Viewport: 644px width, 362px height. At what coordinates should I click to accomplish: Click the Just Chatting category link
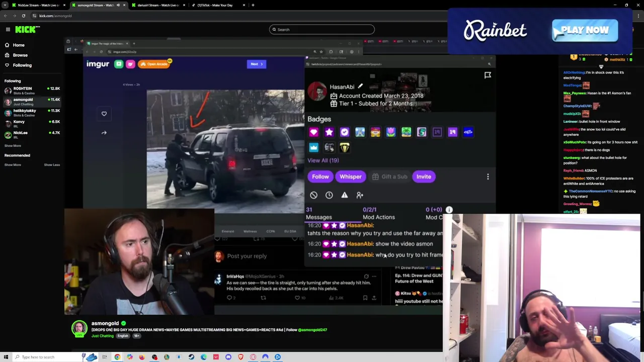[103, 336]
